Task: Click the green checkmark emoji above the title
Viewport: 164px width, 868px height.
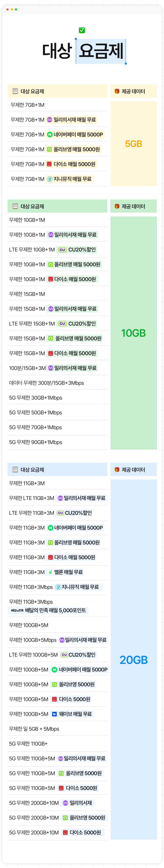Action: tap(82, 30)
